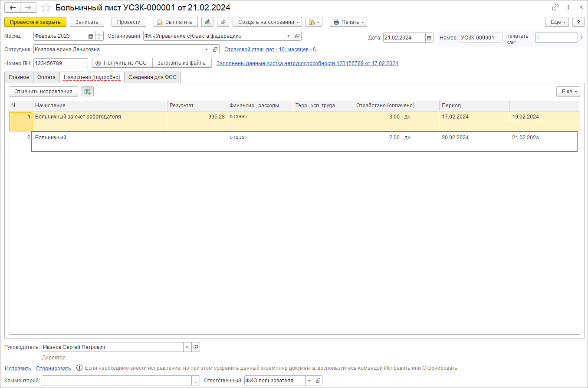Copy the document link via chain icon

pos(555,7)
